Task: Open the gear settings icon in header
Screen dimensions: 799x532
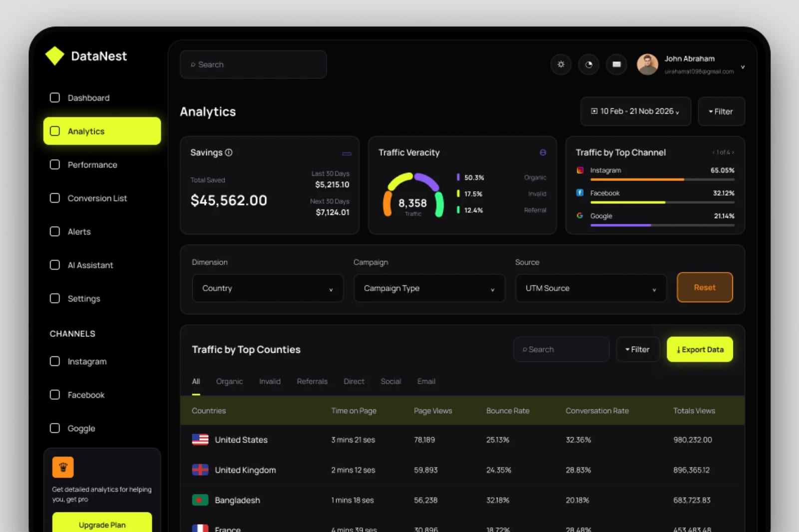Action: click(x=561, y=64)
